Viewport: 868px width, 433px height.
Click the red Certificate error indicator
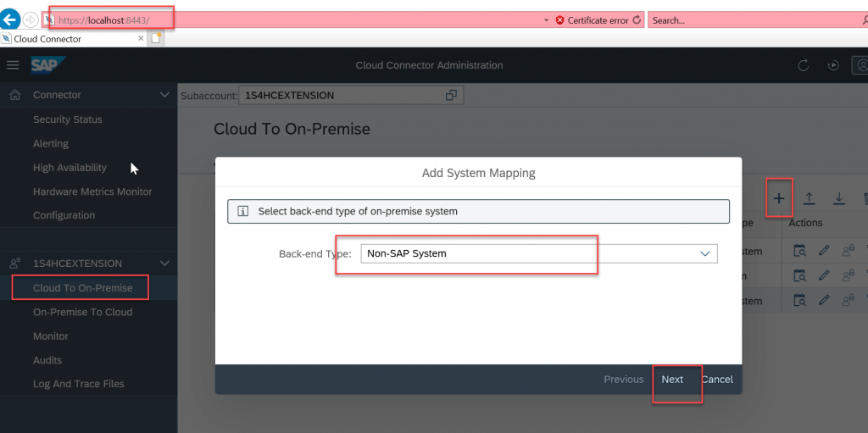point(592,20)
